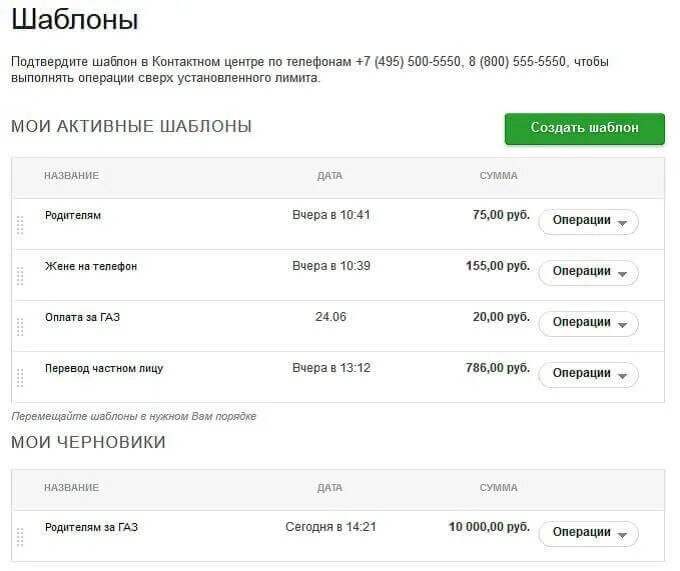The height and width of the screenshot is (571, 680).
Task: Click the Создать шаблон green button
Action: [x=584, y=129]
